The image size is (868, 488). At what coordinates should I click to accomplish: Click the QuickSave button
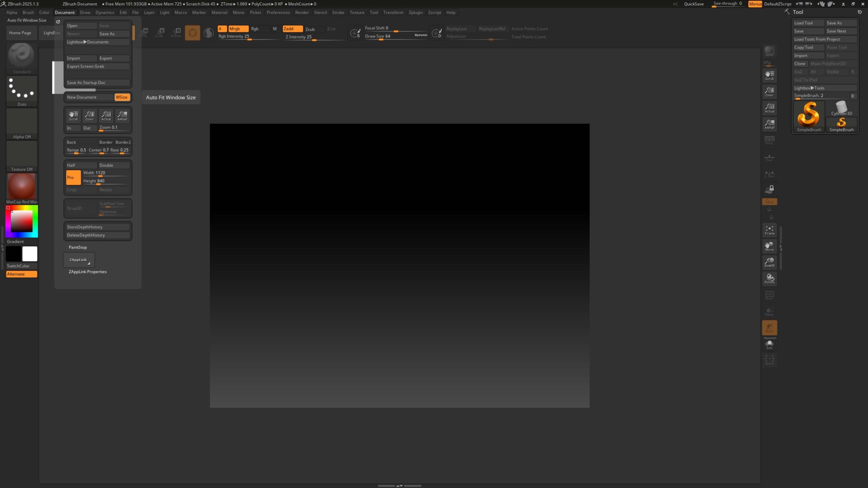tap(694, 4)
